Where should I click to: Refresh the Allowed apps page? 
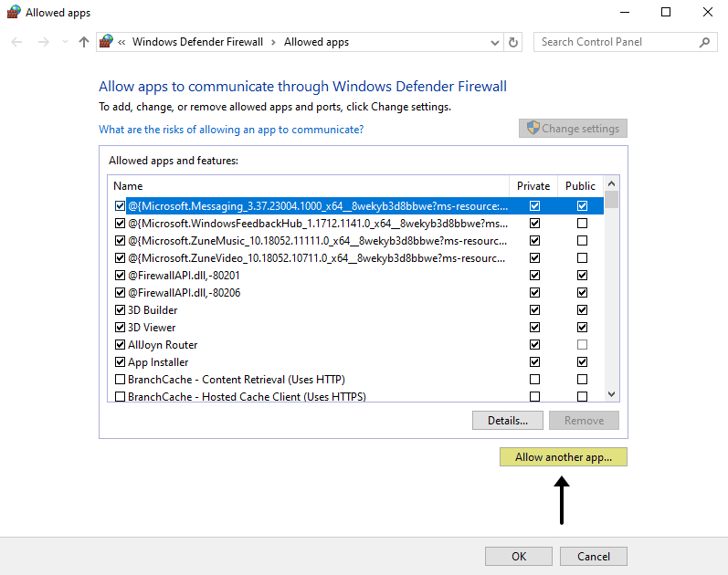[x=513, y=42]
